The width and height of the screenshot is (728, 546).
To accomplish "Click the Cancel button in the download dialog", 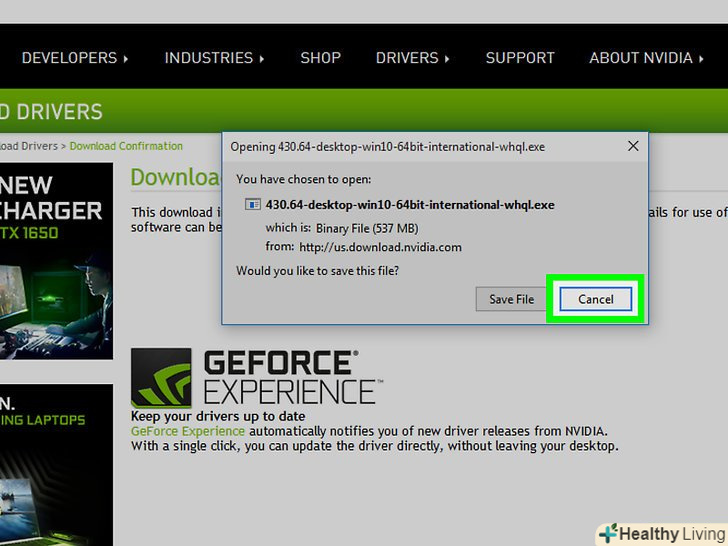I will [x=595, y=299].
